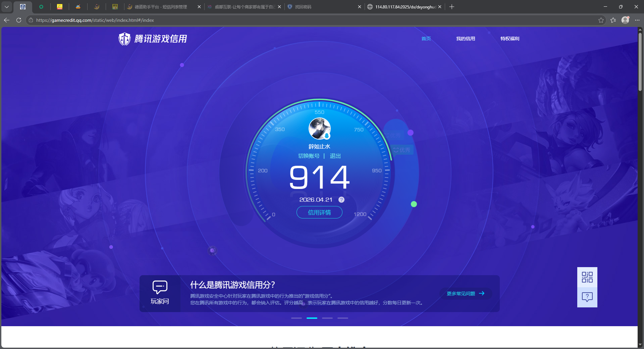Viewport: 644px width, 349px height.
Task: Open the help icon below the QR code
Action: point(587,297)
